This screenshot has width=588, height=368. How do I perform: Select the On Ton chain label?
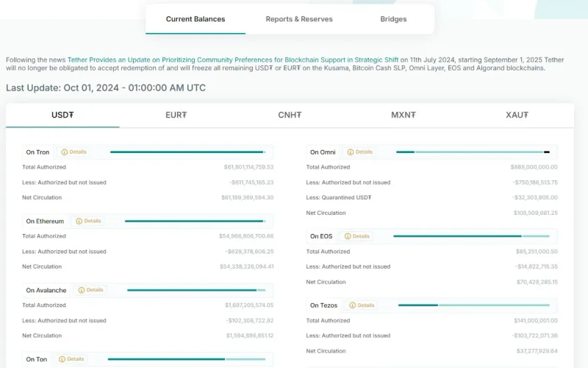(x=36, y=359)
